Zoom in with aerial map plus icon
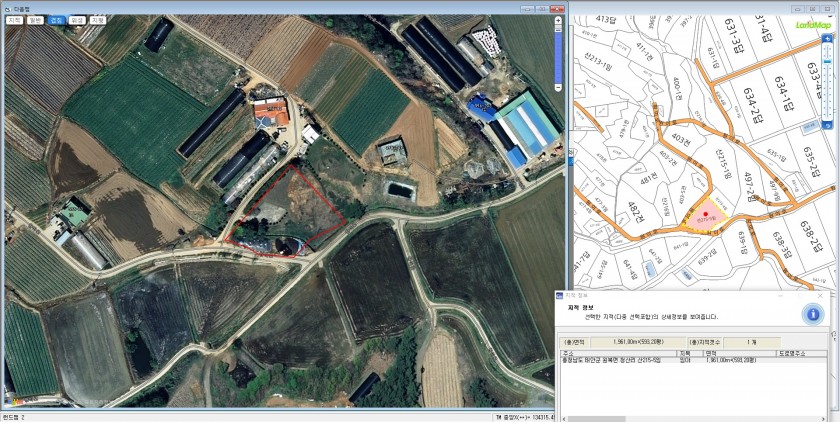840x422 pixels. (558, 21)
